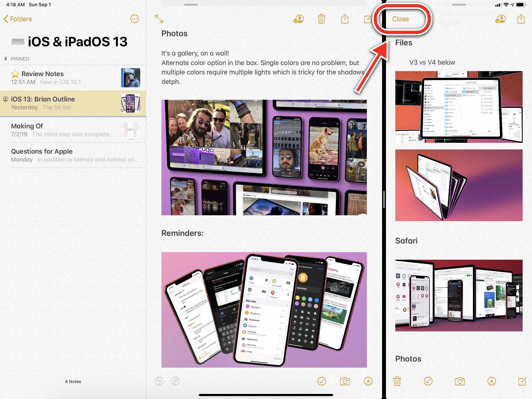Screen dimensions: 532x399
Task: Undo the last edit
Action: point(159,381)
